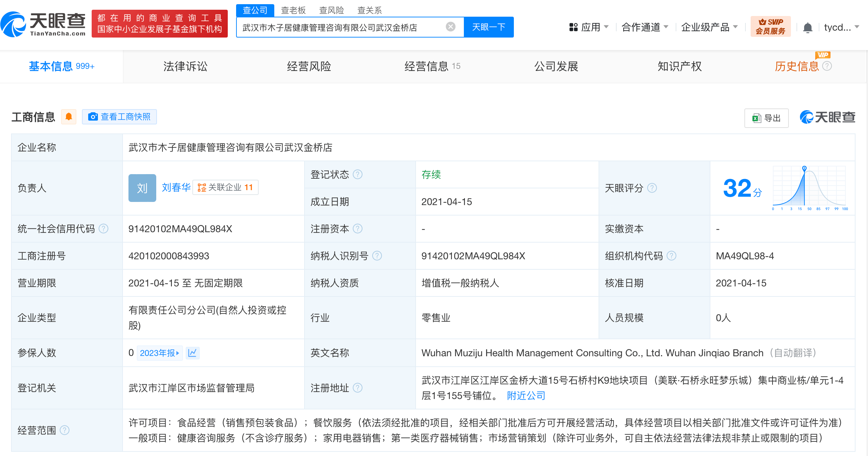
Task: Open the 法律诉讼 tab
Action: (x=185, y=66)
